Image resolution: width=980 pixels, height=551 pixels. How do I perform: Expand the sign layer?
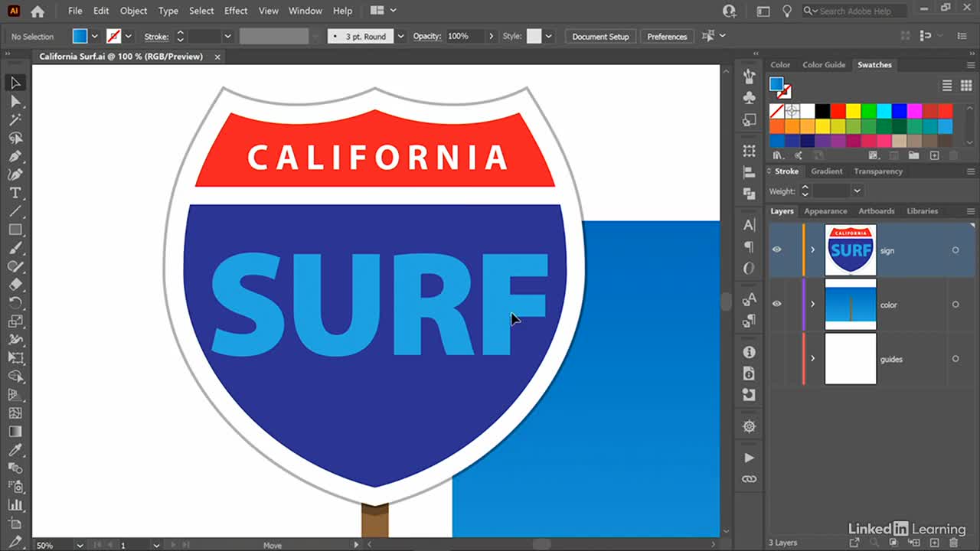click(812, 250)
